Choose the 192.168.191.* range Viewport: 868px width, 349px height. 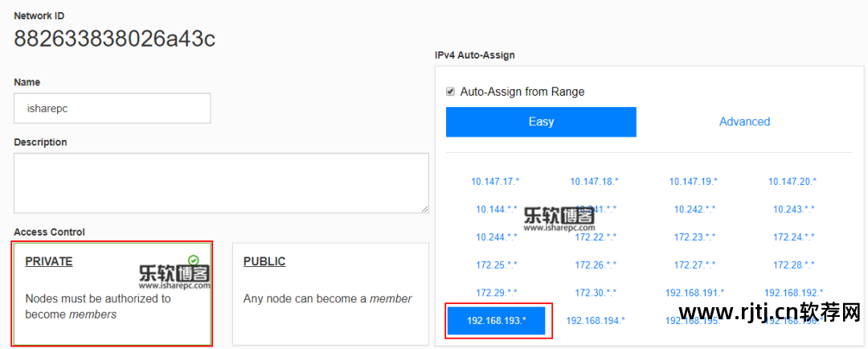coord(694,293)
